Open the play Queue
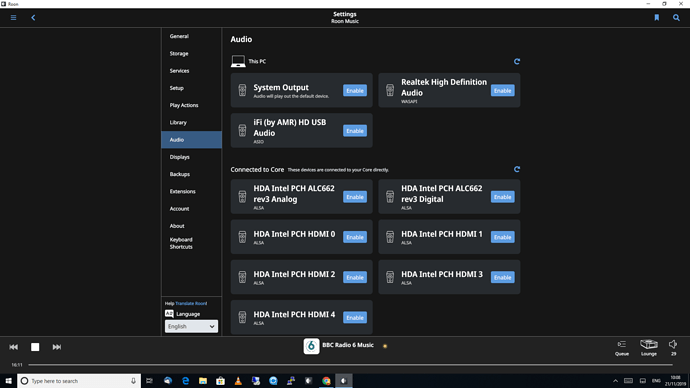 (622, 347)
